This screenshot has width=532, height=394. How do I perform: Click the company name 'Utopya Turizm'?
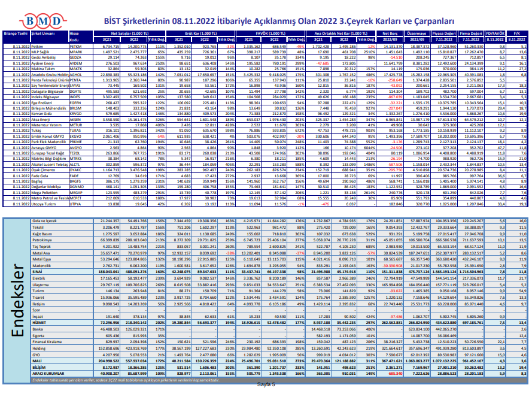pos(42,204)
